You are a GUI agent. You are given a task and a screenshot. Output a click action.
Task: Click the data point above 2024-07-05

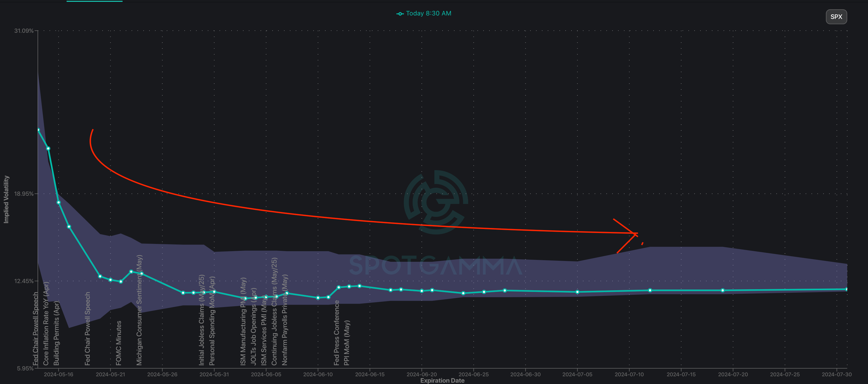(x=577, y=292)
